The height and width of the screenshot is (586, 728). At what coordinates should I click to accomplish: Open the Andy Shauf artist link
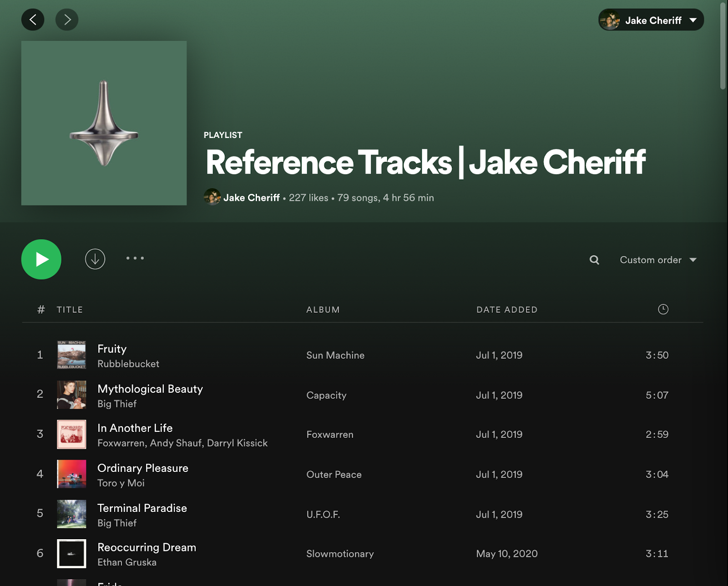point(176,443)
